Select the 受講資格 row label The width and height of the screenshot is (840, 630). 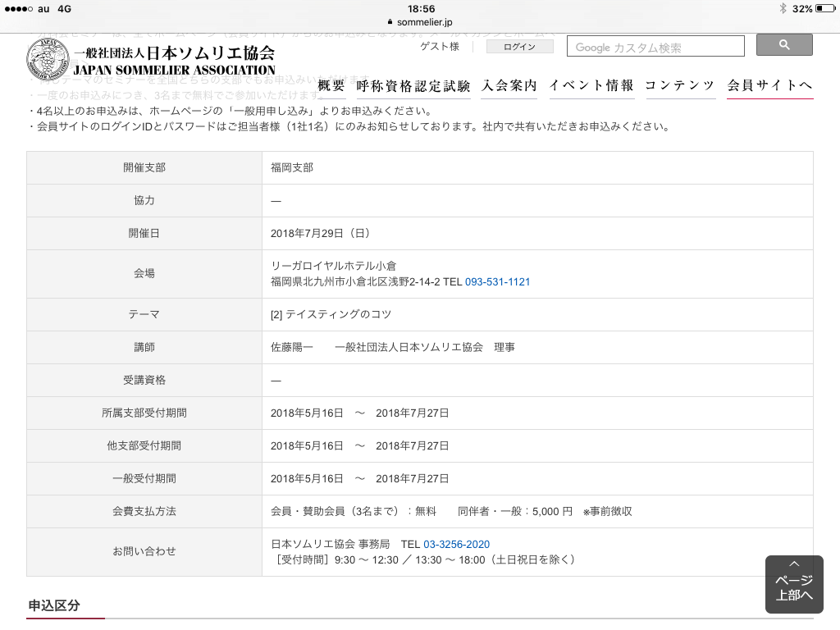coord(144,381)
